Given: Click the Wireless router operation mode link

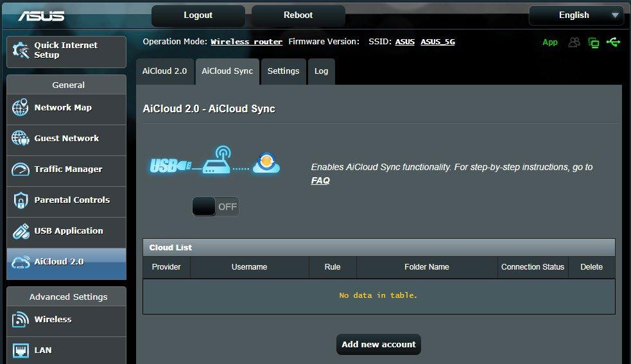Looking at the screenshot, I should [x=246, y=42].
